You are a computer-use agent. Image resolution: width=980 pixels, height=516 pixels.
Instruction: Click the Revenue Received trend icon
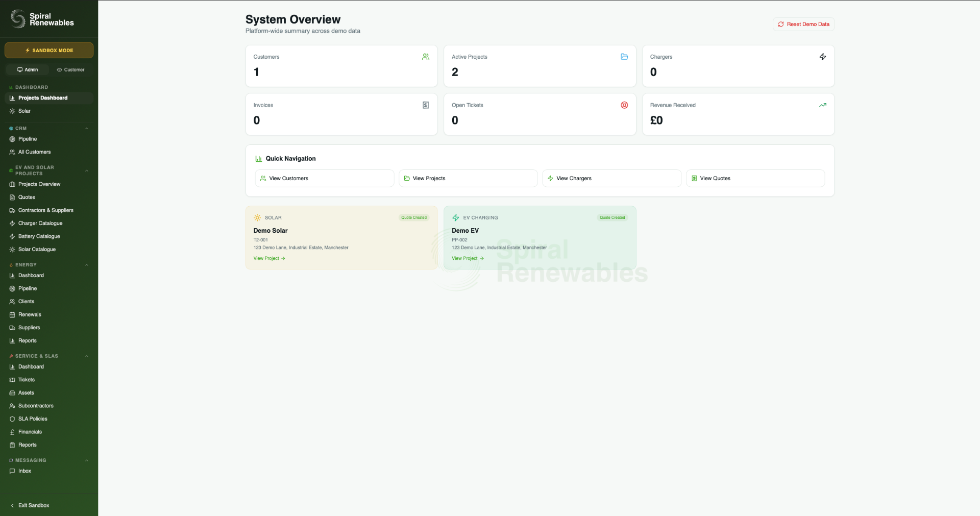[823, 105]
